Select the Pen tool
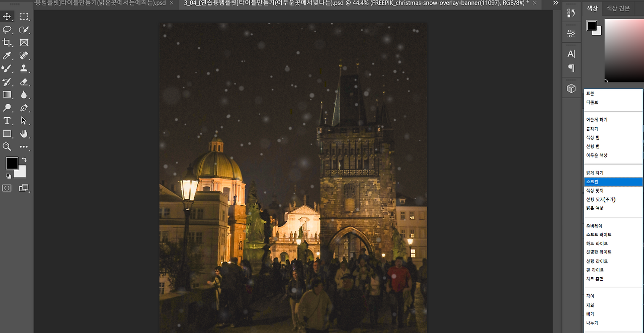The image size is (644, 333). 24,108
